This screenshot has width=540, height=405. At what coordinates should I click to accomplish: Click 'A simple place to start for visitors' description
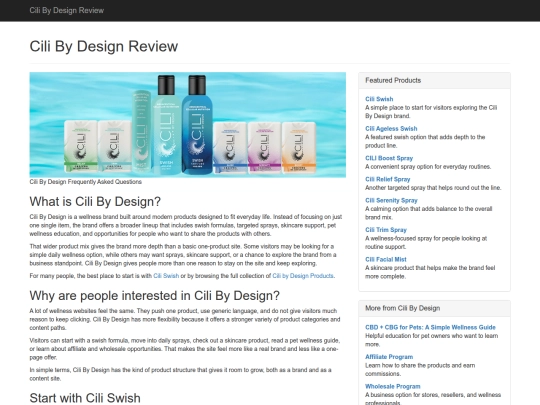pyautogui.click(x=431, y=112)
